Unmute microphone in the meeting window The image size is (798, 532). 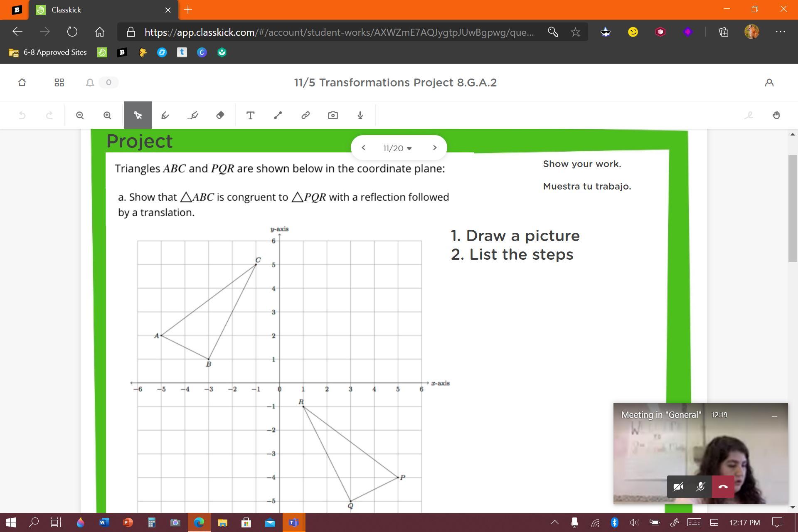pyautogui.click(x=700, y=487)
